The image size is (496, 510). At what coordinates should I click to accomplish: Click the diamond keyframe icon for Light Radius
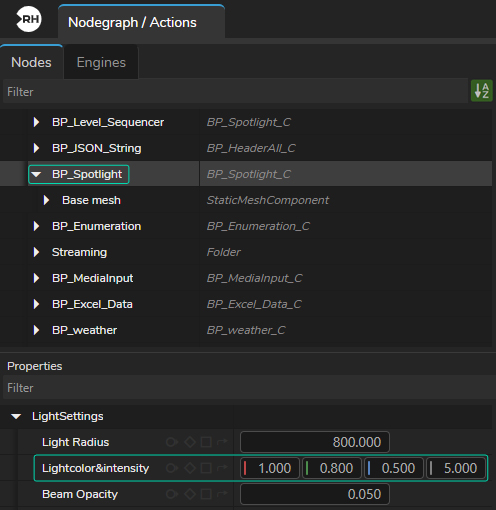[x=190, y=442]
